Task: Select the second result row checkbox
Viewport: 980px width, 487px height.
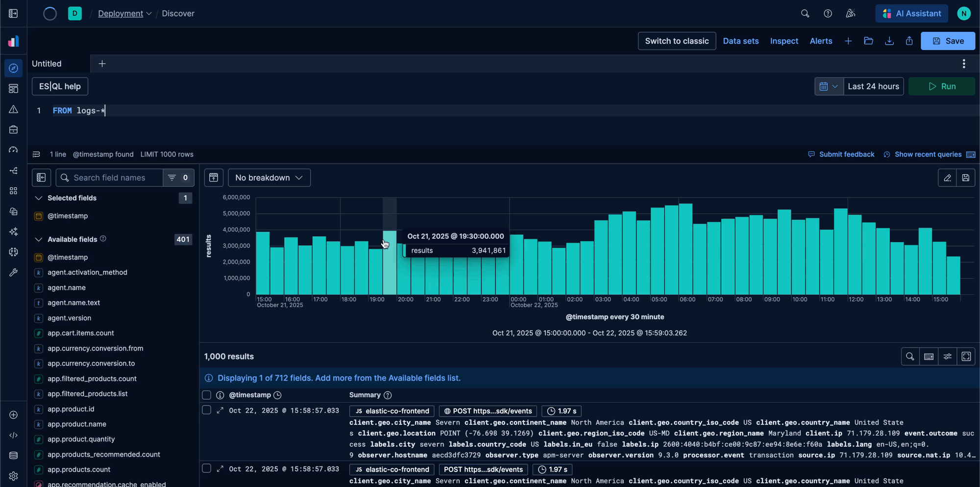Action: (x=207, y=469)
